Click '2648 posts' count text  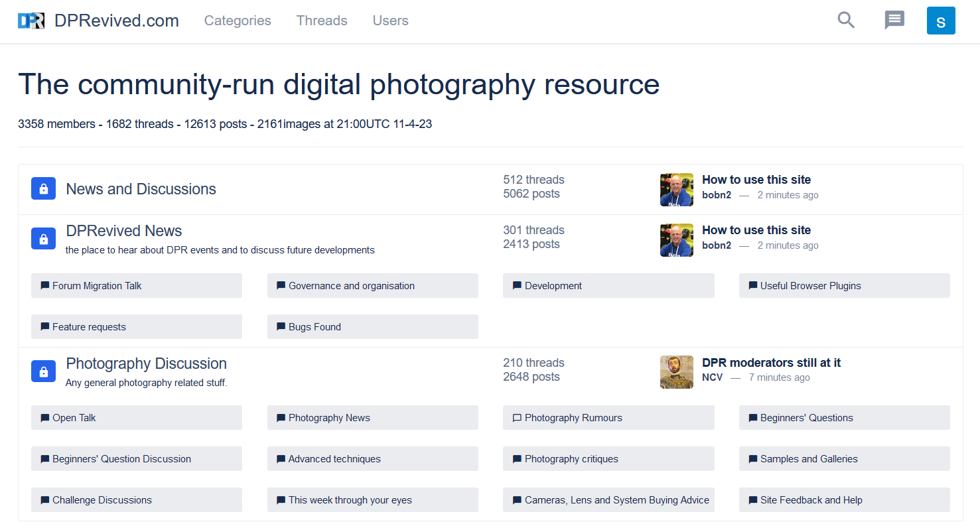tap(531, 377)
